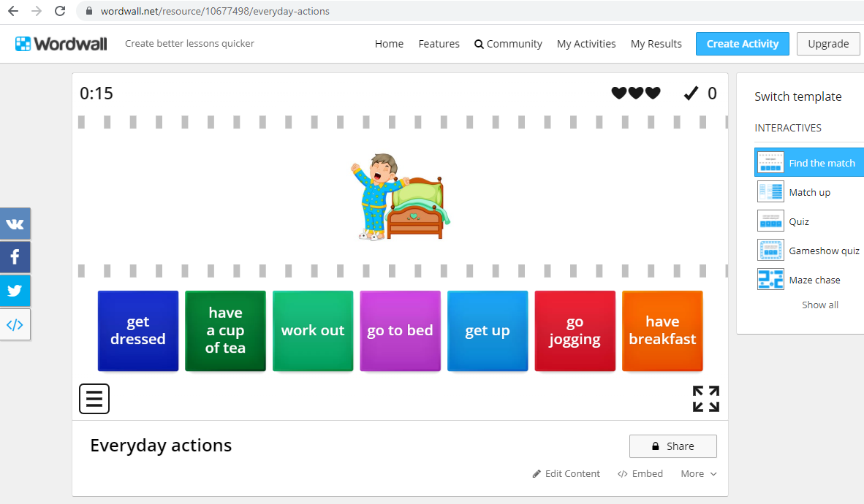Open My Activities
Image resolution: width=864 pixels, height=504 pixels.
point(586,44)
